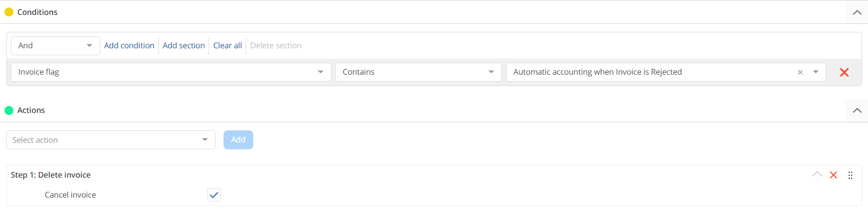Clear the selected Automatic accounting value

(x=800, y=72)
